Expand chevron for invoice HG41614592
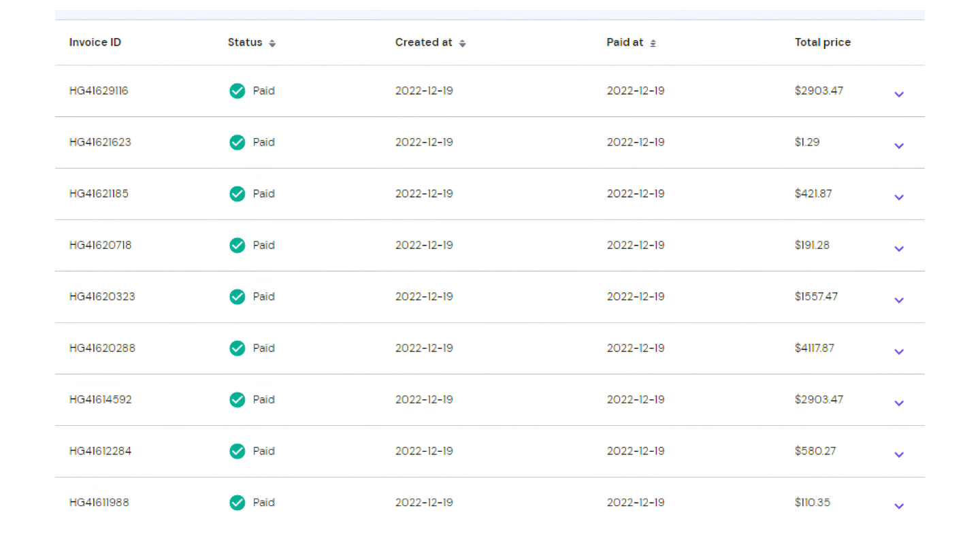The image size is (980, 551). pos(898,403)
